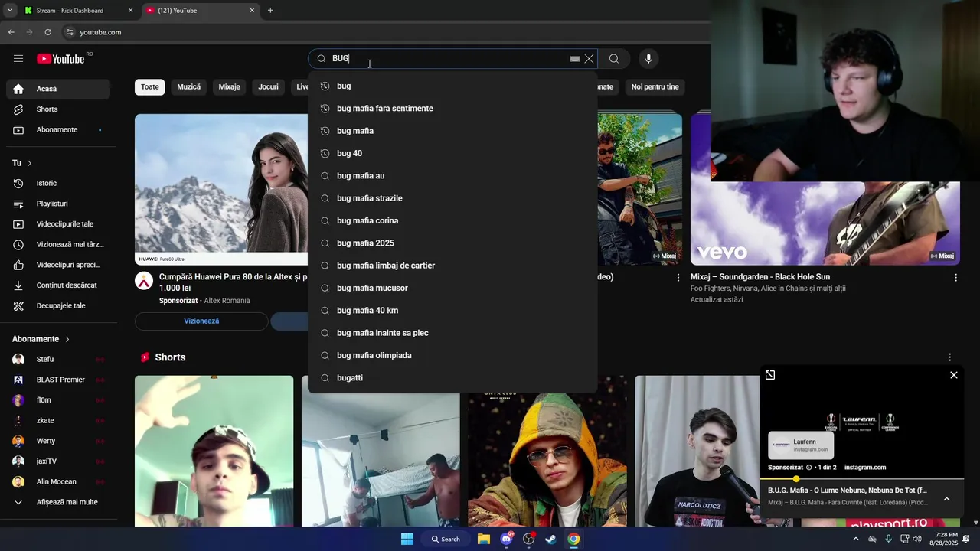This screenshot has height=551, width=980.
Task: Choose suggestion 'bug mafia fara sentimente'
Action: 452,109
